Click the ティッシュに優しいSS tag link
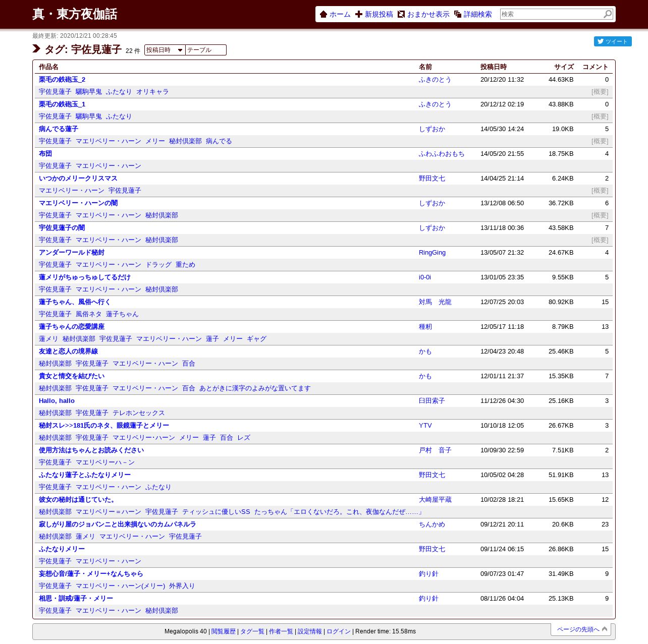Viewport: 648px width, 644px height. click(x=216, y=511)
